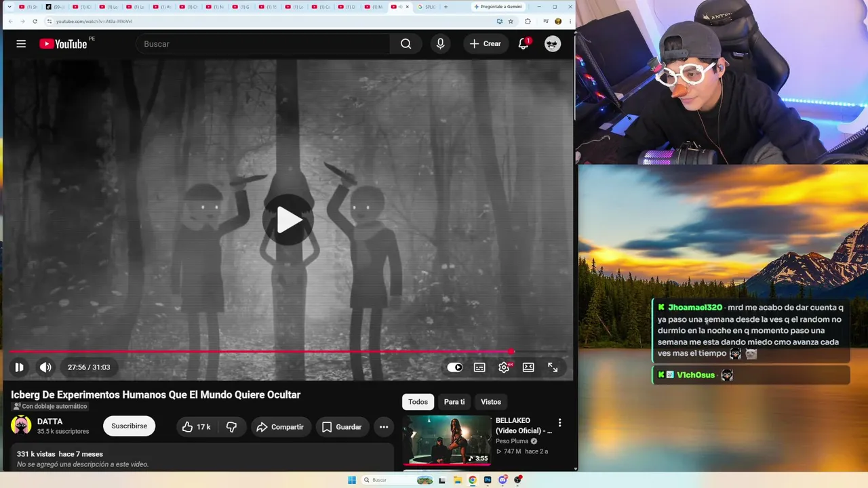This screenshot has height=488, width=868.
Task: Click the Jhoamael320 chat username
Action: point(695,308)
